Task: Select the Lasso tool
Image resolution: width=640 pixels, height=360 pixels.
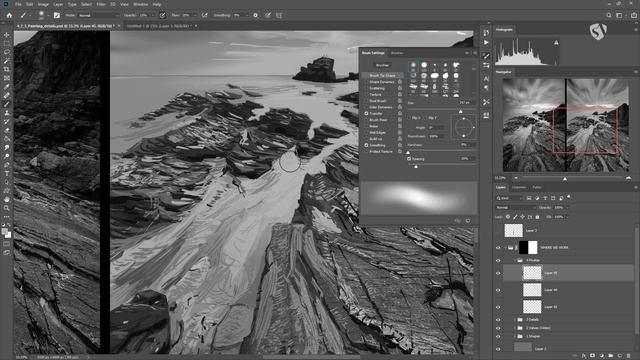Action: [7, 52]
